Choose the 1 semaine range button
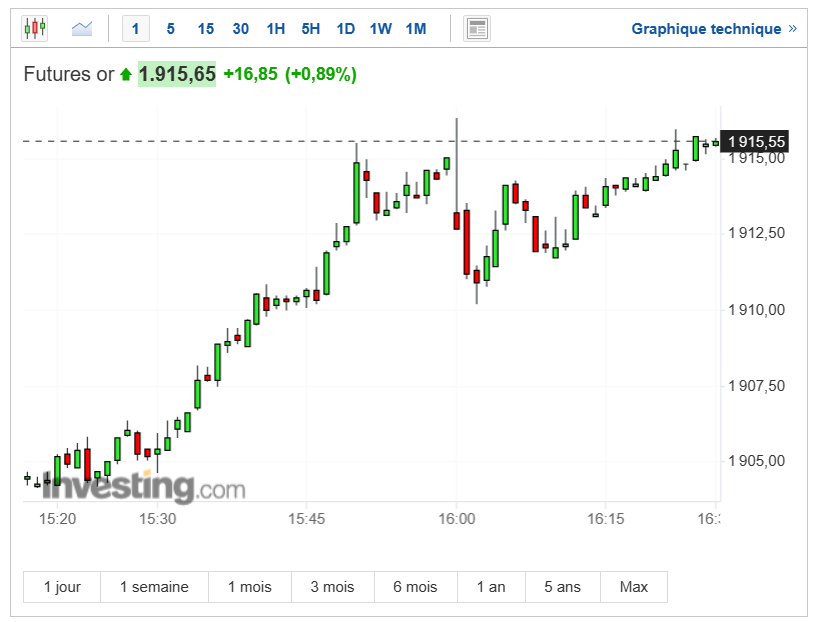Viewport: 814px width, 622px height. coord(154,587)
